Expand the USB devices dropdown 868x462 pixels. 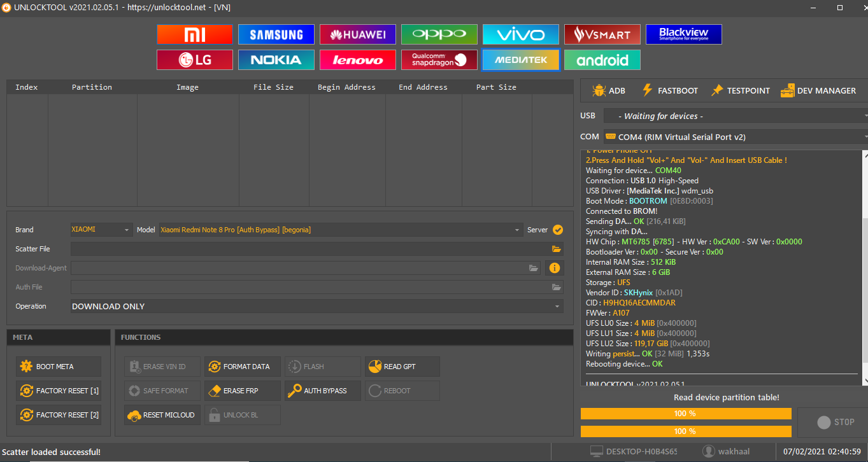[736, 116]
